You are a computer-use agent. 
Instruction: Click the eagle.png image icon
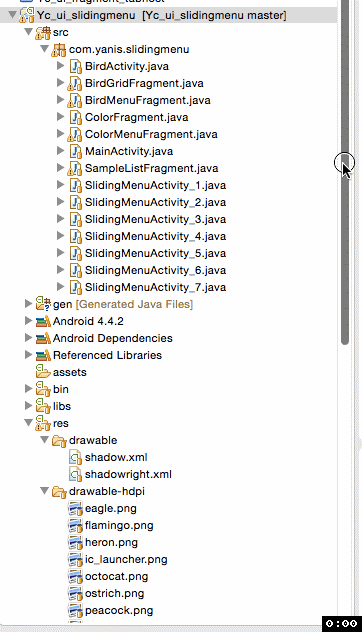(75, 508)
